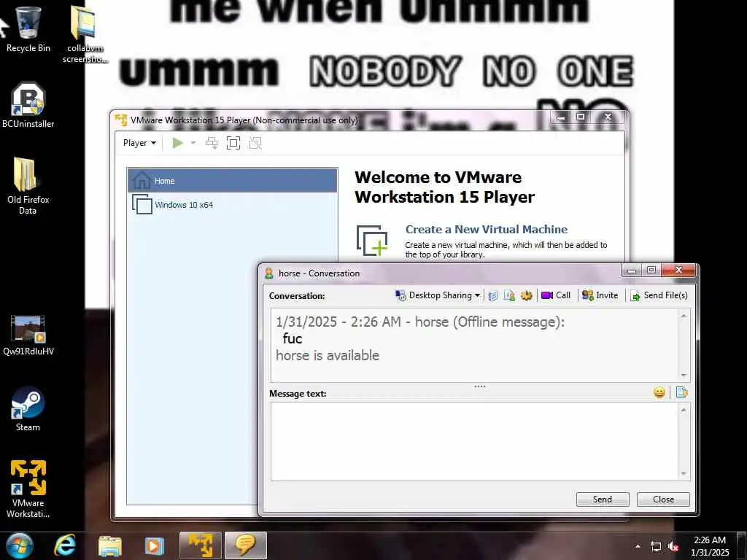Select the collabvm screenshots folder on desktop
The height and width of the screenshot is (560, 747).
tap(85, 34)
